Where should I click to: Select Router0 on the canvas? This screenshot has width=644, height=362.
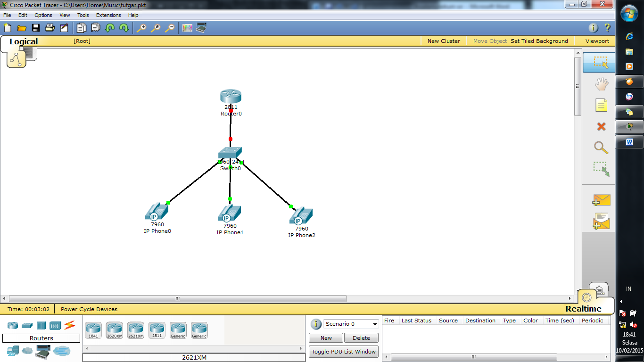point(231,96)
